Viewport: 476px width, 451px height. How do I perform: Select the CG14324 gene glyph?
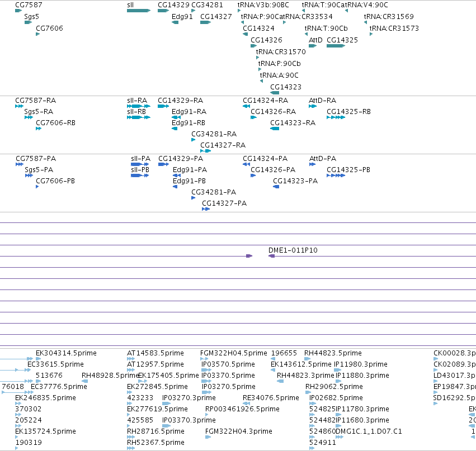[246, 34]
